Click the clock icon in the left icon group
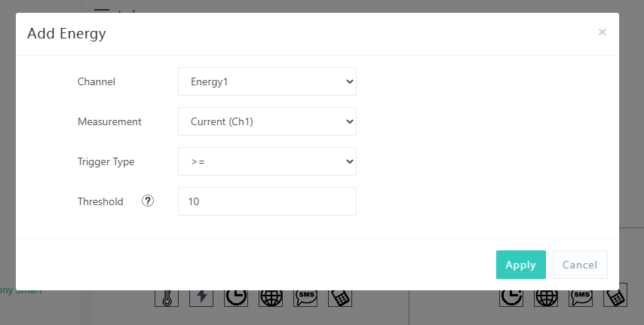Screen dimensions: 644x325 point(235,297)
